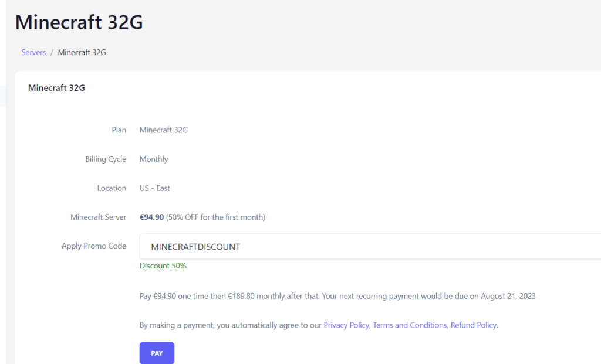Click the Apply Promo Code label
Viewport: 601px width, 364px height.
[94, 246]
